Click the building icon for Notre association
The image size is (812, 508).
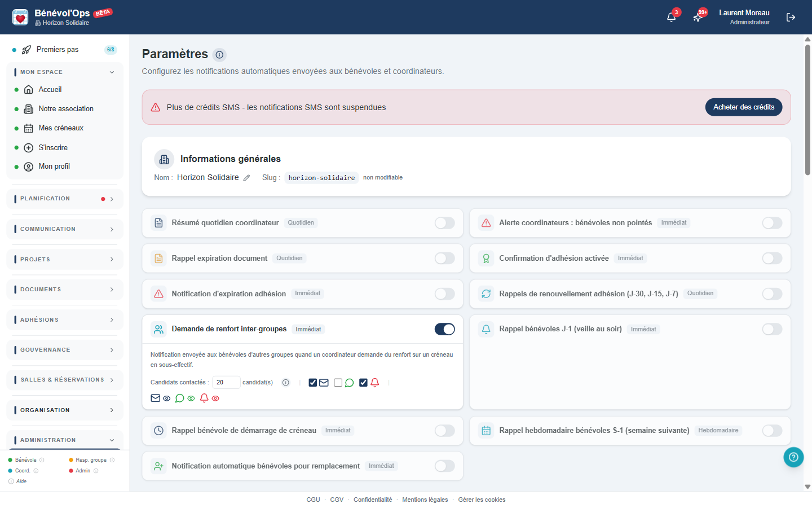29,109
